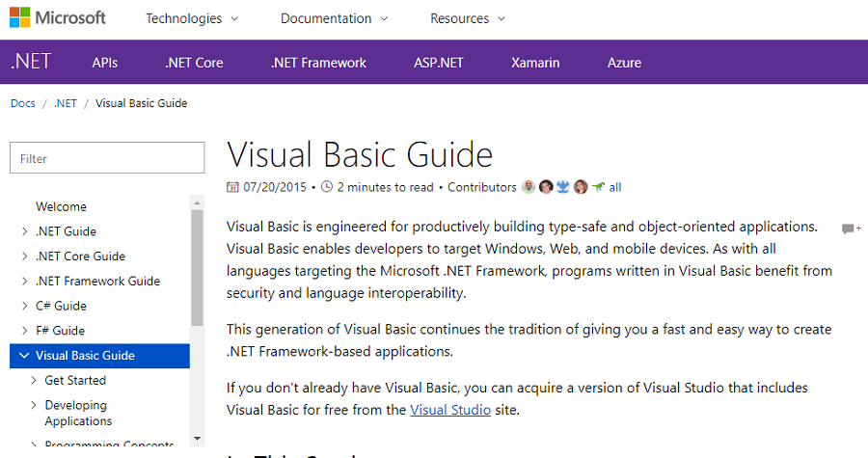868x458 pixels.
Task: Expand the .NET Framework Guide node
Action: click(24, 281)
